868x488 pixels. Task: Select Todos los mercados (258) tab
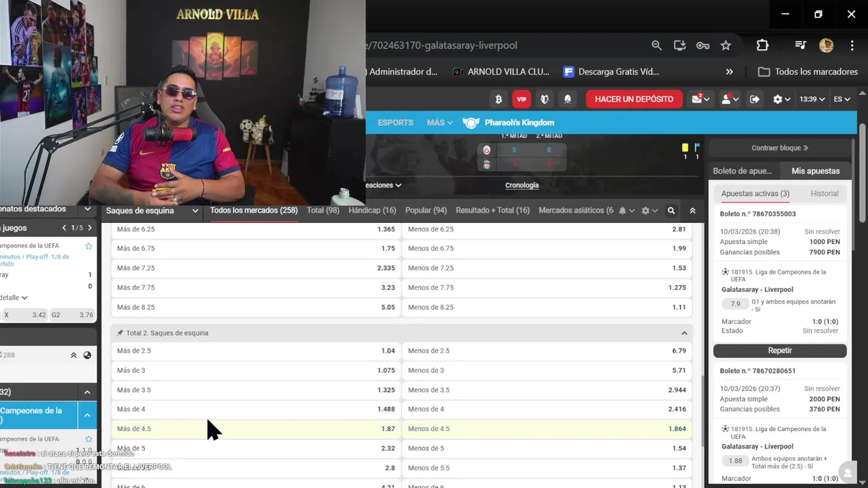[x=254, y=211]
